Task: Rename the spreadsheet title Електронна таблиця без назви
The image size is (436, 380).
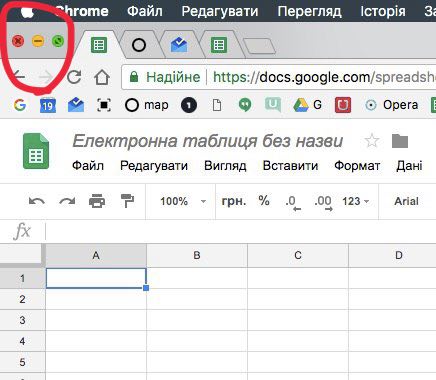Action: point(208,141)
